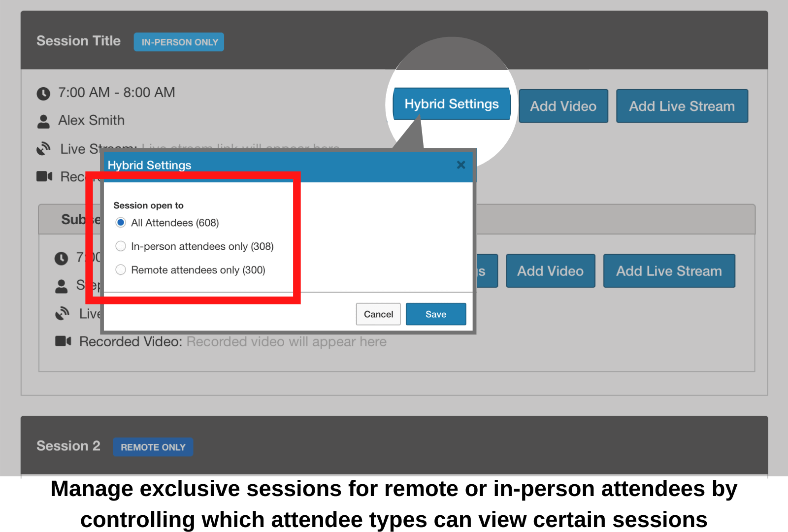Click the clock icon beside 7:00 AM
The image size is (788, 532).
tap(43, 93)
